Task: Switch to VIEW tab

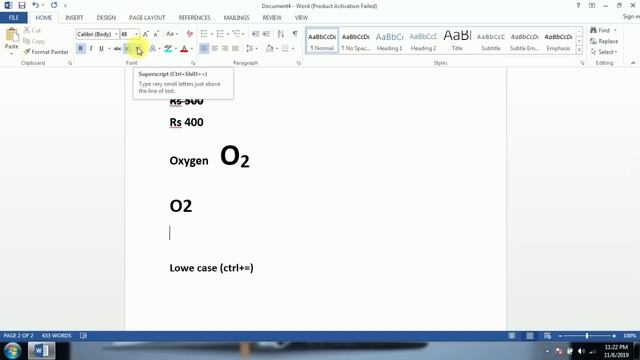Action: [x=301, y=18]
